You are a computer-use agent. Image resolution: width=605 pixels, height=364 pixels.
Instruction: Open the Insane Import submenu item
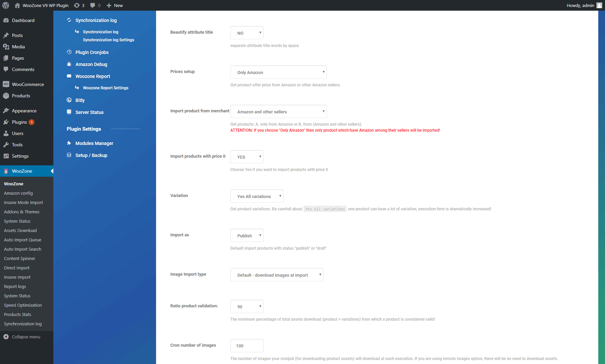(17, 277)
